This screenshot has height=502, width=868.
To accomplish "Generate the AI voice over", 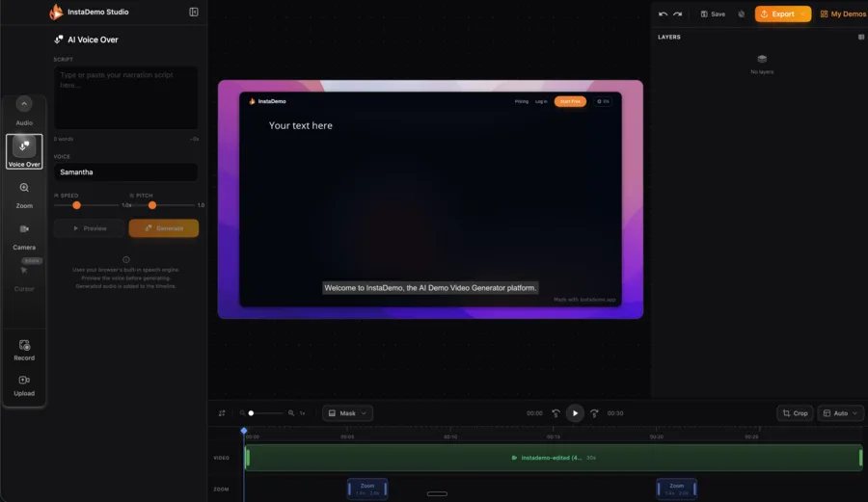I will (164, 228).
